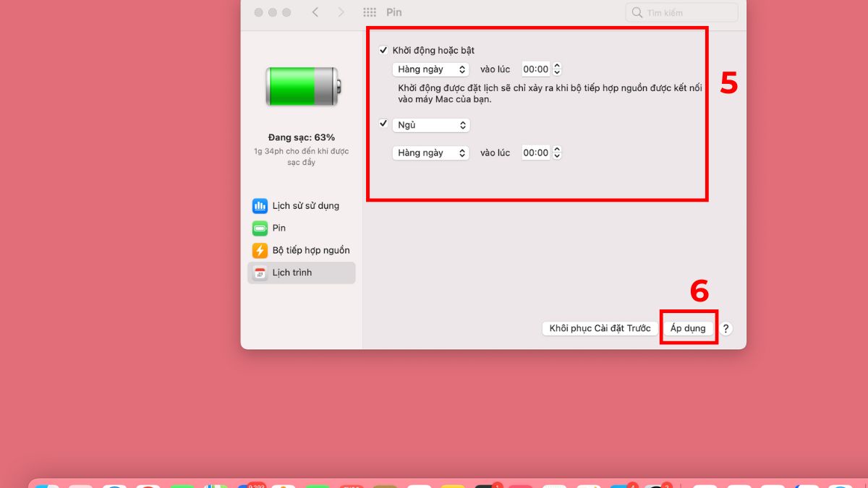This screenshot has width=868, height=488.
Task: Click the Đang sạc: 63% text
Action: click(302, 137)
